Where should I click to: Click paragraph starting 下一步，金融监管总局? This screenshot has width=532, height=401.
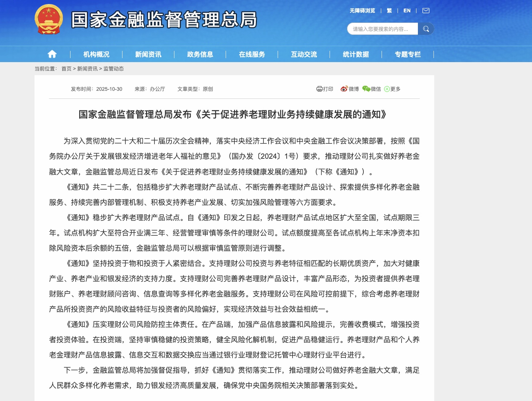(x=234, y=378)
